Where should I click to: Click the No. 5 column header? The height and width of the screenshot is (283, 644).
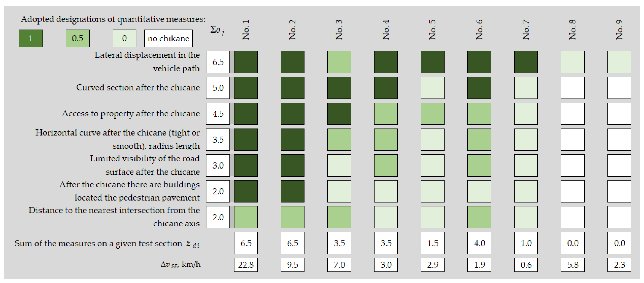click(x=432, y=30)
